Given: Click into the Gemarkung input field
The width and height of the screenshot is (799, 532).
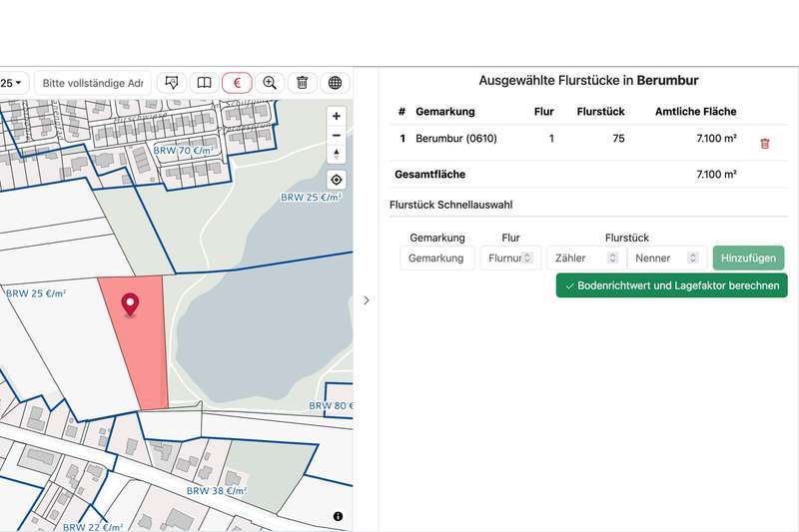Looking at the screenshot, I should [436, 258].
